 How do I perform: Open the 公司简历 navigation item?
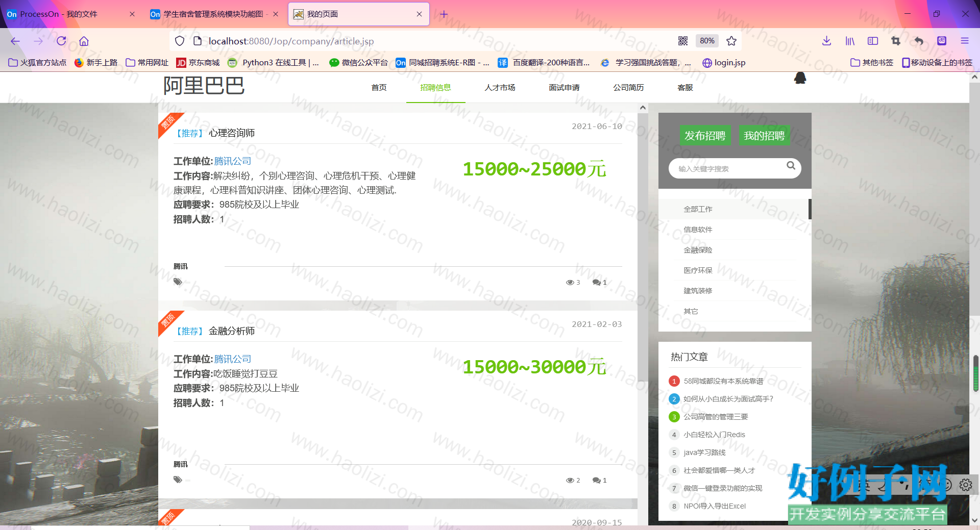point(628,88)
